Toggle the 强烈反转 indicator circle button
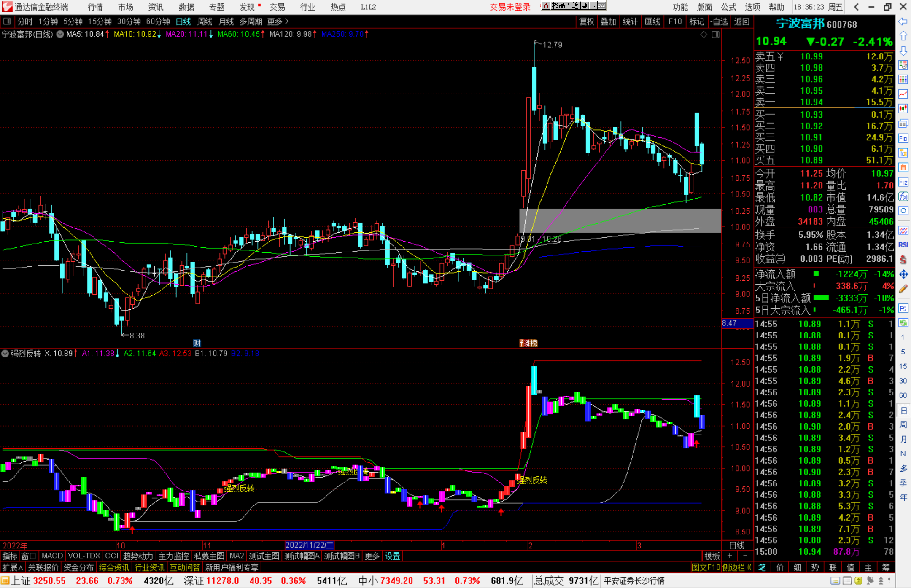 [x=5, y=353]
